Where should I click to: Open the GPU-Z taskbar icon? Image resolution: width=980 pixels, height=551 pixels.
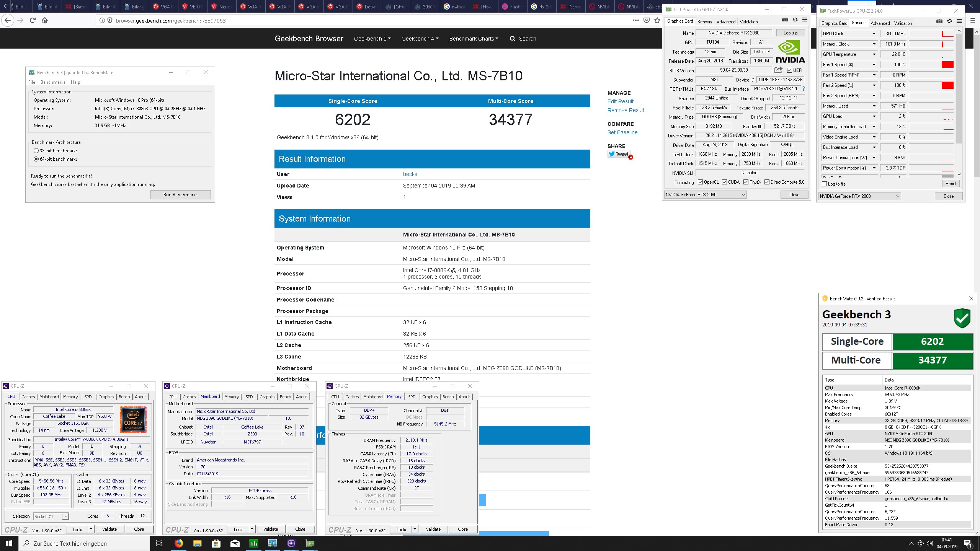coord(310,543)
